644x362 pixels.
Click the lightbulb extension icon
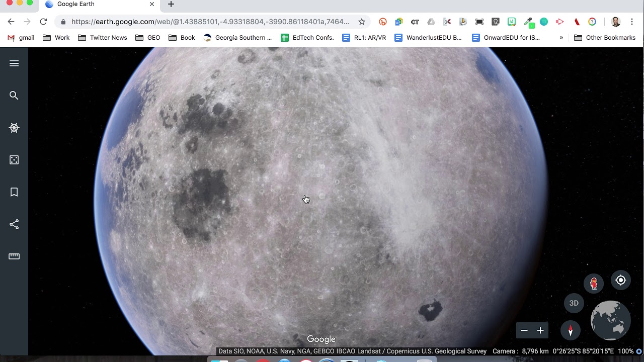[496, 22]
